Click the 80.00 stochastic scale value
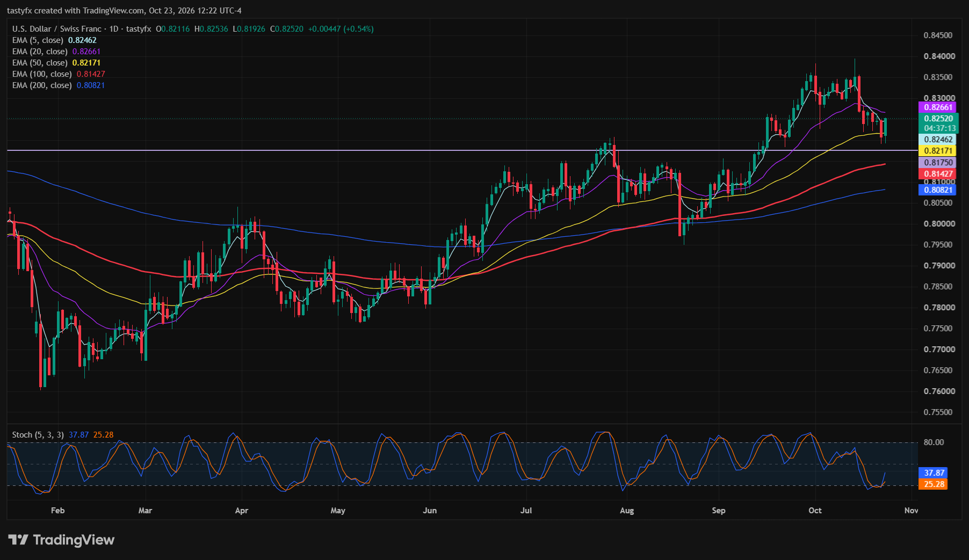The height and width of the screenshot is (560, 969). [x=934, y=442]
